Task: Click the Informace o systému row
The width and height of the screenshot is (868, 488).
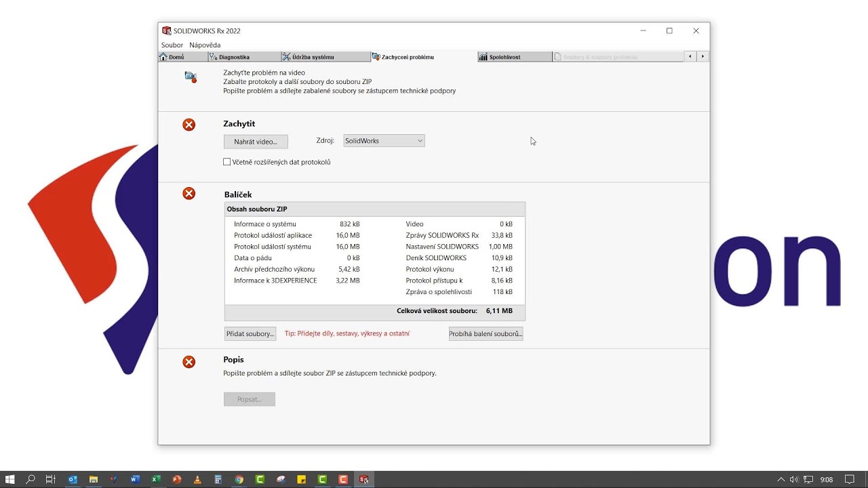Action: pos(297,224)
